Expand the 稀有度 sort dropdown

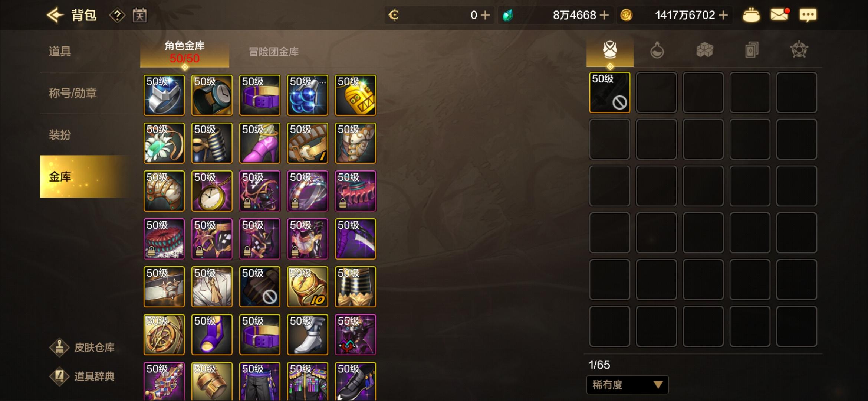[x=627, y=385]
